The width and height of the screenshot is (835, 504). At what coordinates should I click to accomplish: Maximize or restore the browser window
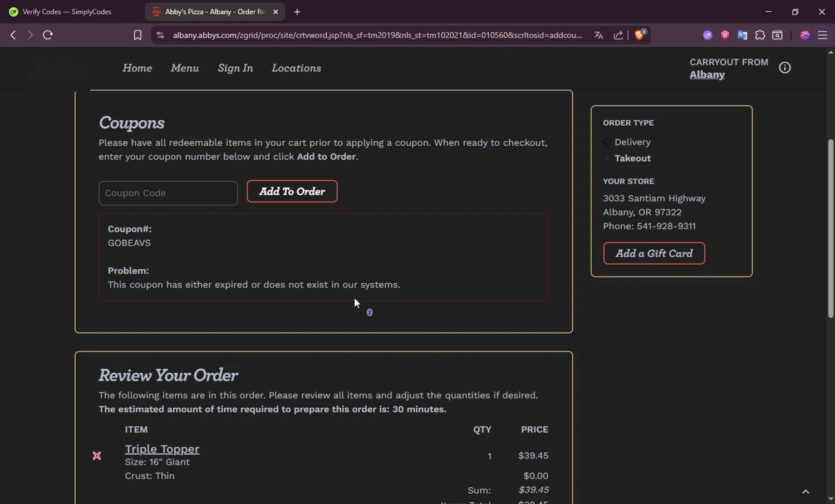(x=795, y=12)
